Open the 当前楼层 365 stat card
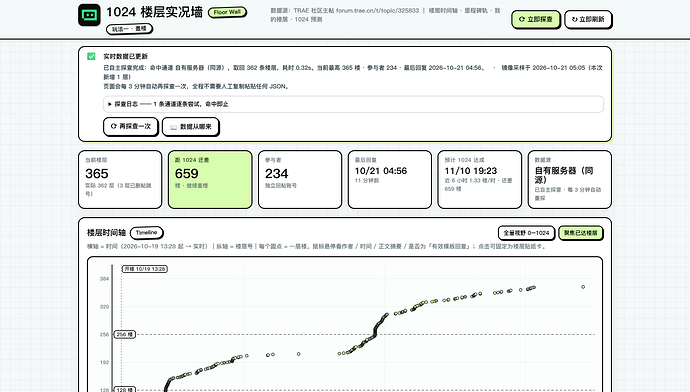The height and width of the screenshot is (392, 690). pos(120,179)
